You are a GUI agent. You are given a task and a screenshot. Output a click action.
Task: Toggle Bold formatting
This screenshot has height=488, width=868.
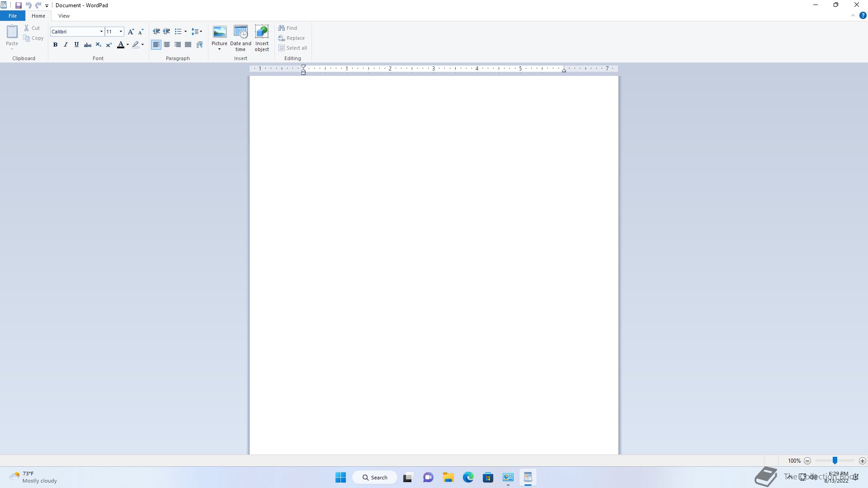tap(55, 45)
